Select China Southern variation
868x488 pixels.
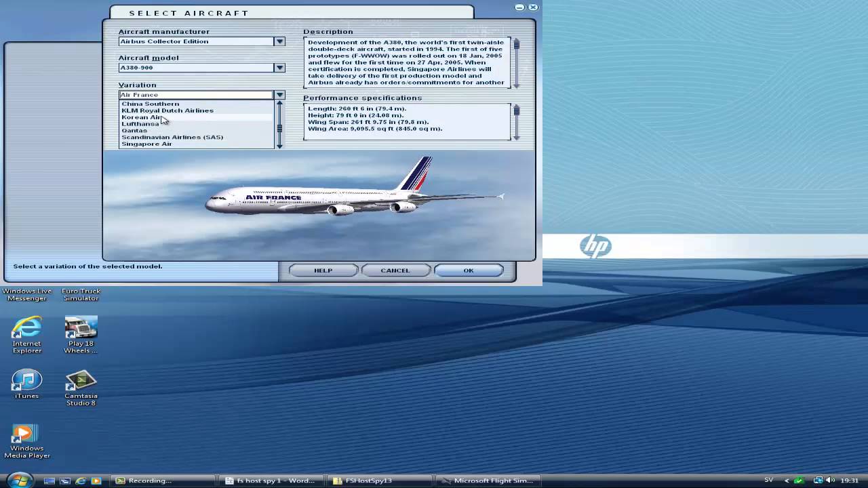tap(150, 104)
